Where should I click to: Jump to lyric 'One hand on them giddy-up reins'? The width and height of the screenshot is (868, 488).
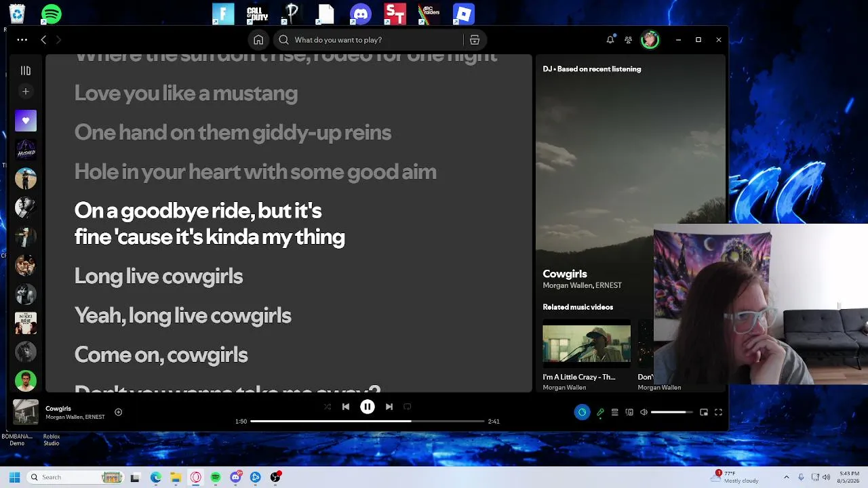233,132
